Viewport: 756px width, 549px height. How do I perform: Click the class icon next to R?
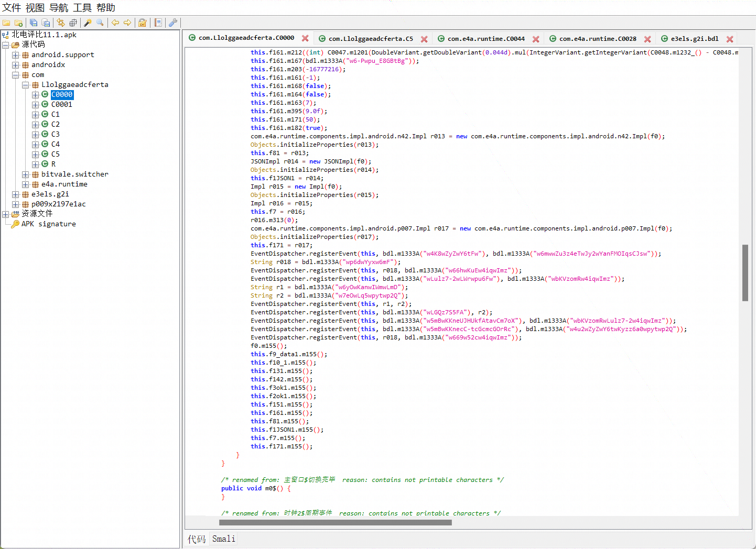[45, 164]
